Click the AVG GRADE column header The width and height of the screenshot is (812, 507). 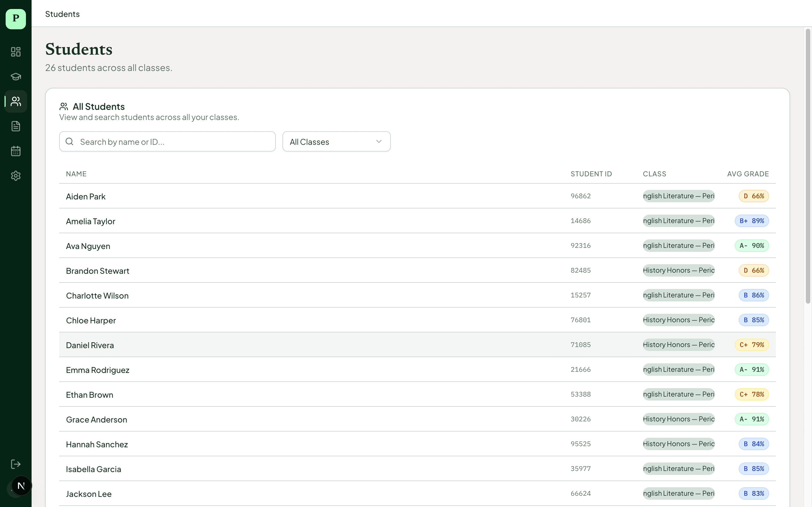pos(748,174)
